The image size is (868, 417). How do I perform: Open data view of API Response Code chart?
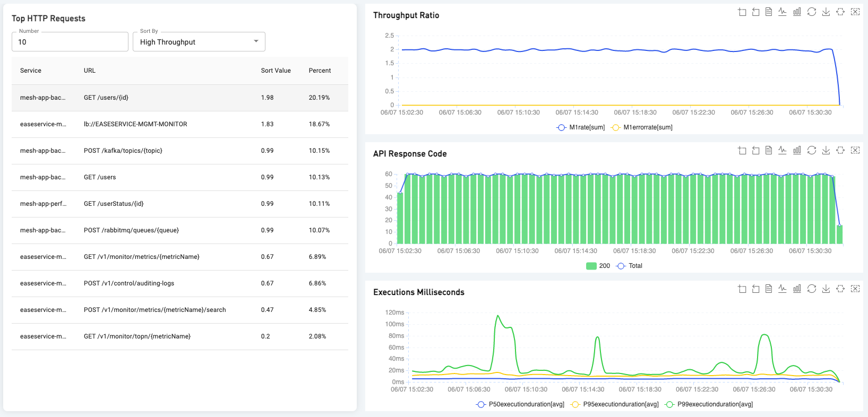click(769, 150)
